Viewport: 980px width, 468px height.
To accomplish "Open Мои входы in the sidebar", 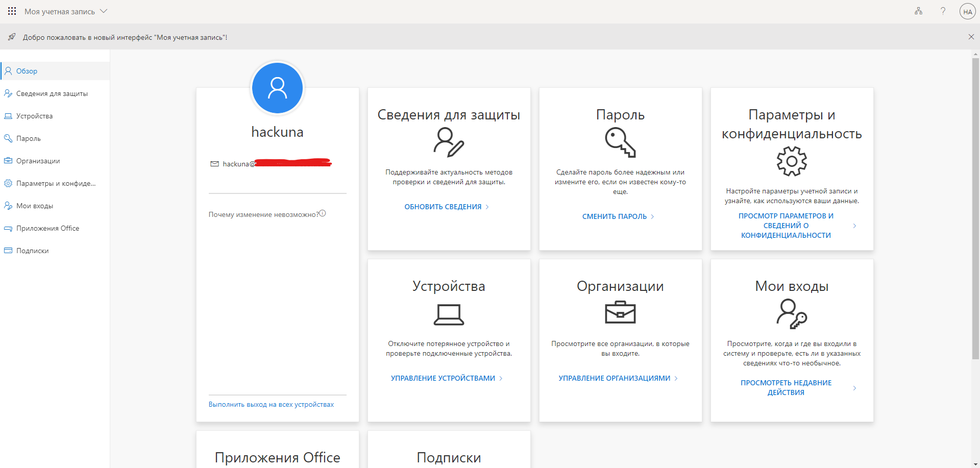I will (x=55, y=206).
